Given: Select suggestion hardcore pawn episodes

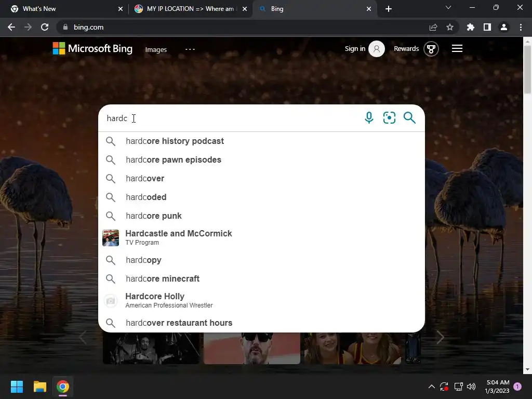Looking at the screenshot, I should click(261, 160).
